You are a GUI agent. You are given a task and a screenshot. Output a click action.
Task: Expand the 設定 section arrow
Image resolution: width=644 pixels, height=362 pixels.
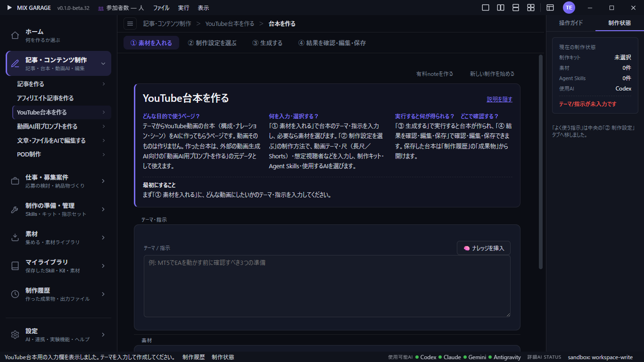pyautogui.click(x=103, y=335)
